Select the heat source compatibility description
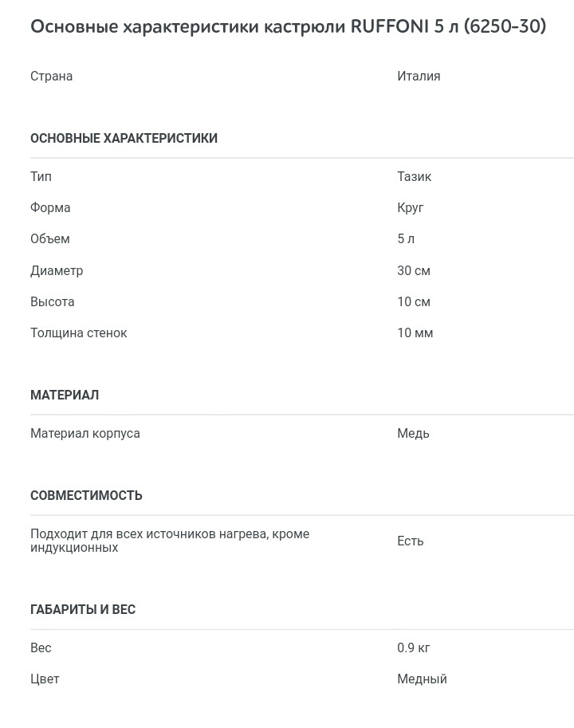Image resolution: width=574 pixels, height=728 pixels. (170, 541)
